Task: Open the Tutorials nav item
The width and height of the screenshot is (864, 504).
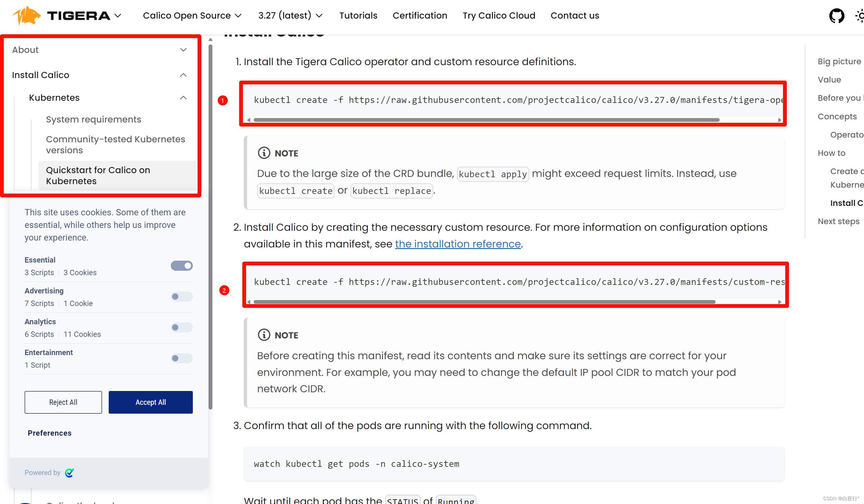Action: pyautogui.click(x=358, y=16)
